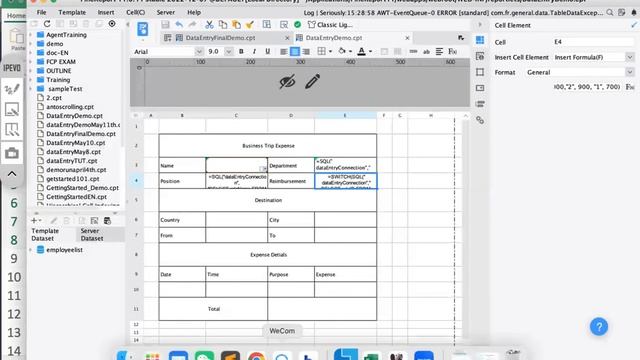Toggle underline formatting
This screenshot has width=640, height=360.
tap(267, 51)
